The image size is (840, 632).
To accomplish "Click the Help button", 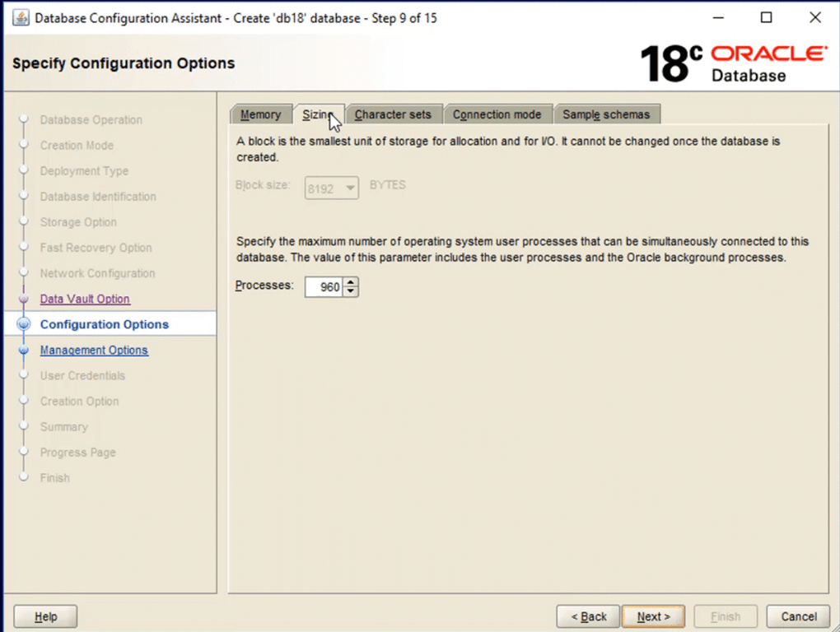I will [x=45, y=616].
